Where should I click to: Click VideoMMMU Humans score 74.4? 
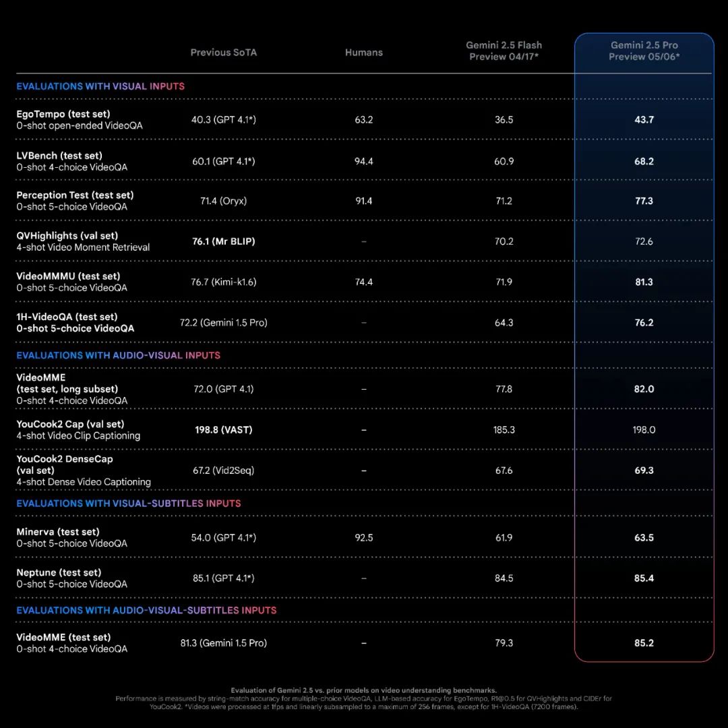coord(363,282)
